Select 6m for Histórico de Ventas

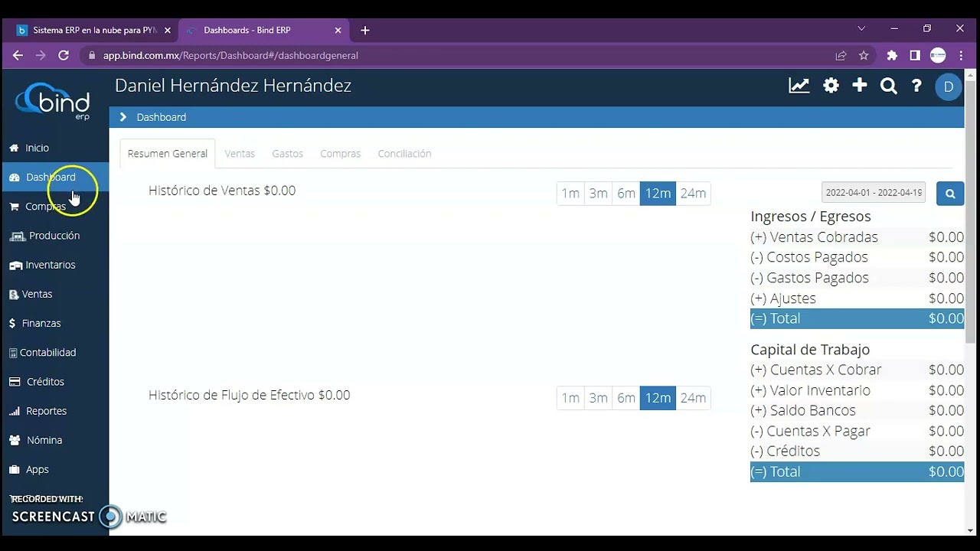[626, 194]
